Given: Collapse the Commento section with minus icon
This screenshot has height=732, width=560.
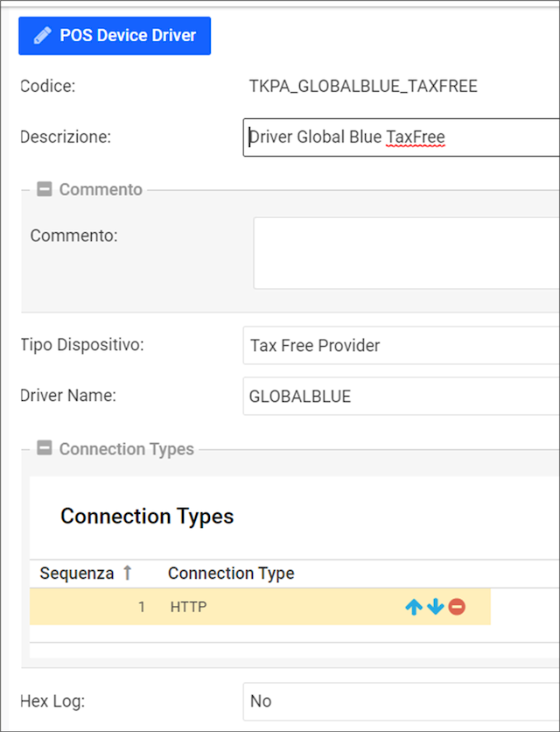Looking at the screenshot, I should (45, 189).
